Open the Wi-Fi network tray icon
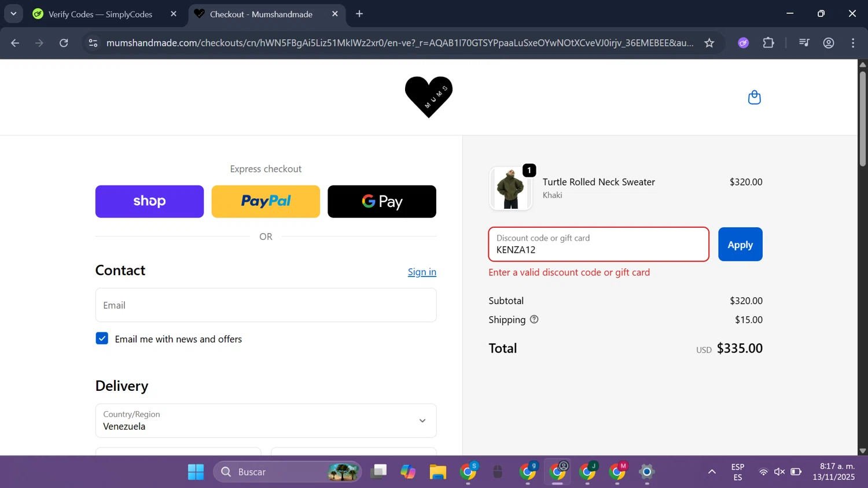 763,472
